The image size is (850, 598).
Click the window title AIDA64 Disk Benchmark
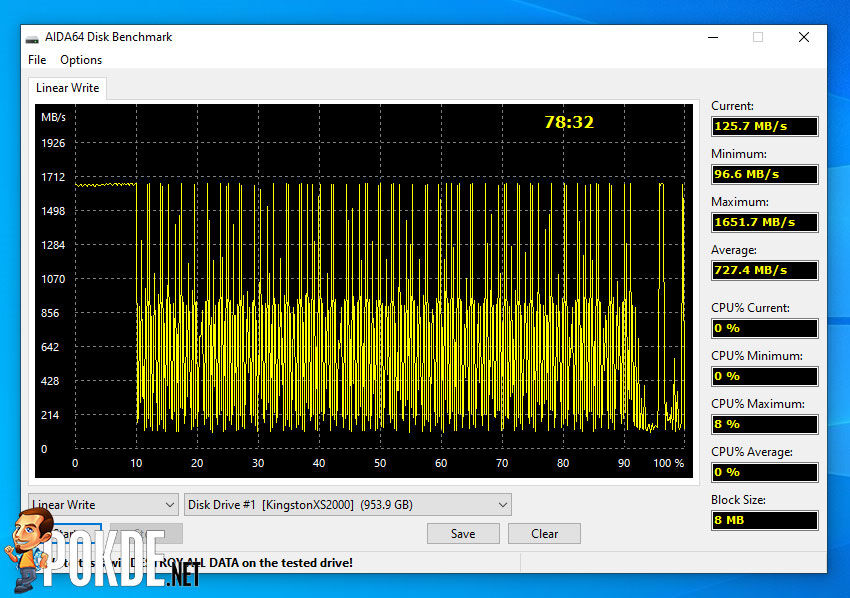click(x=108, y=37)
